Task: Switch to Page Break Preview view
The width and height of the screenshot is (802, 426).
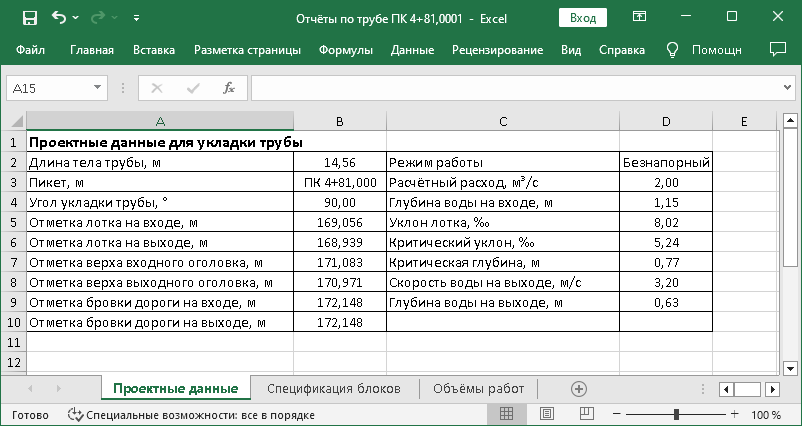Action: click(x=587, y=414)
